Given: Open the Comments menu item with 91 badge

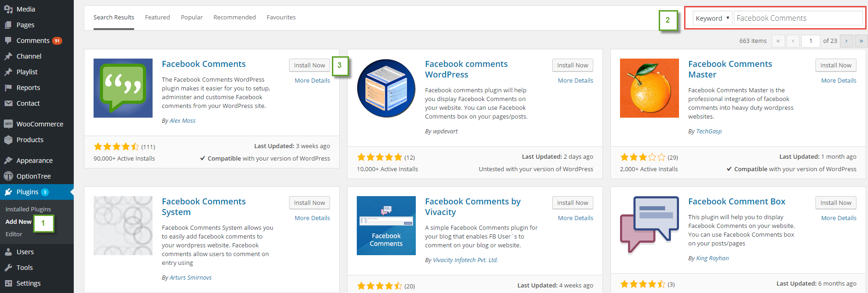Looking at the screenshot, I should pos(37,41).
